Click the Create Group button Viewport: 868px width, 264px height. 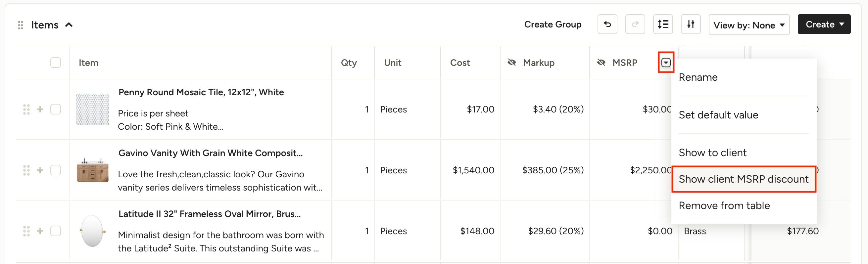(x=553, y=24)
